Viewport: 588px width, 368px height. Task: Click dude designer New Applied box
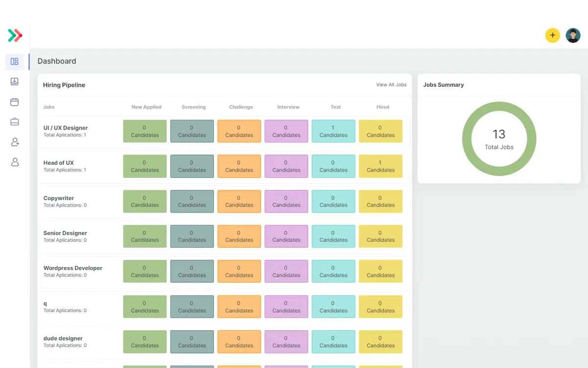pos(145,342)
